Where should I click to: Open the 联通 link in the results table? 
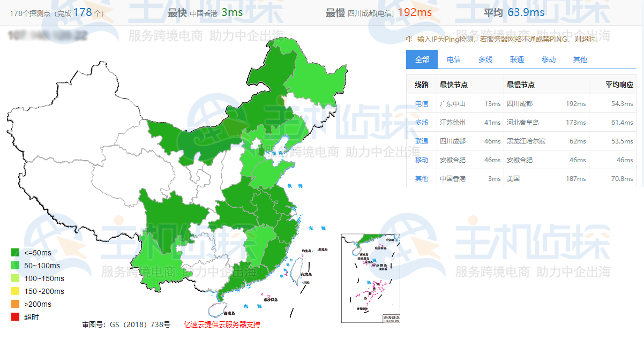421,141
